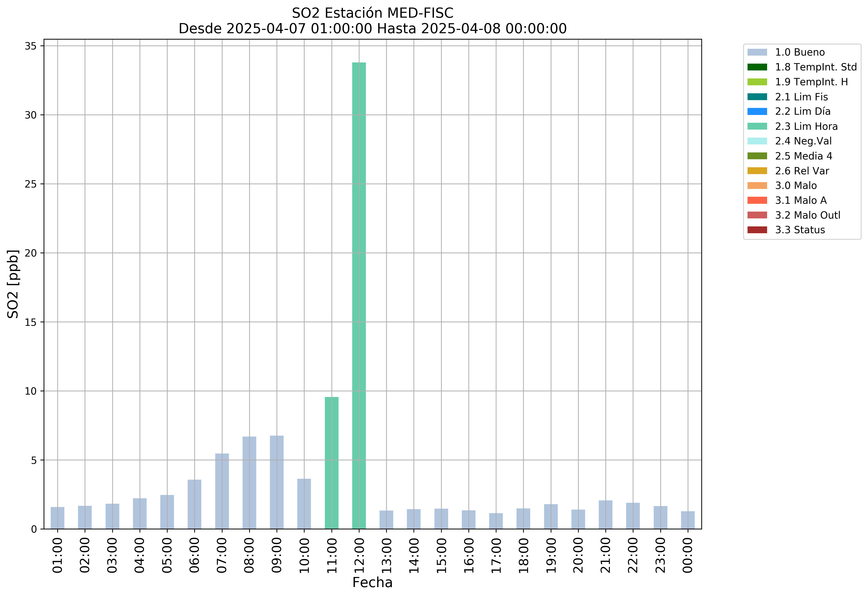Click the '2.6 Rel Var' legend label
Screen dimensions: 868x597
(802, 171)
